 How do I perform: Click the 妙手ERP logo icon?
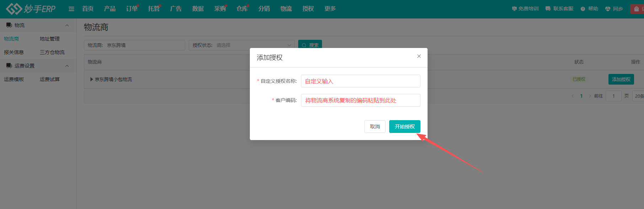pos(14,9)
